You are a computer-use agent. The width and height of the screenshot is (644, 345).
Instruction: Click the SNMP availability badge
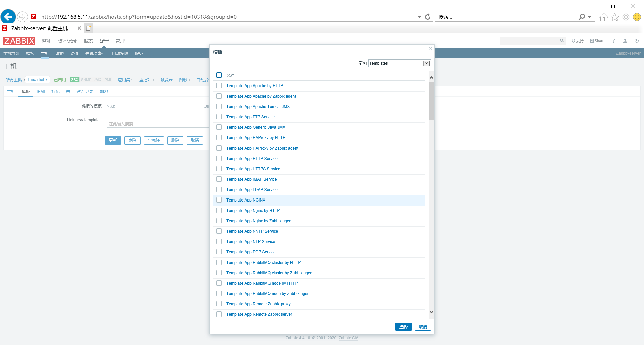pos(86,80)
